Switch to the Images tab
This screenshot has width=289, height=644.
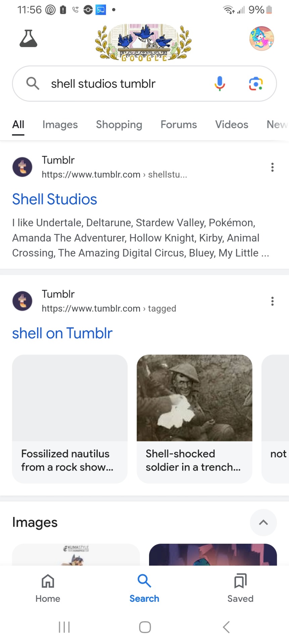(60, 125)
